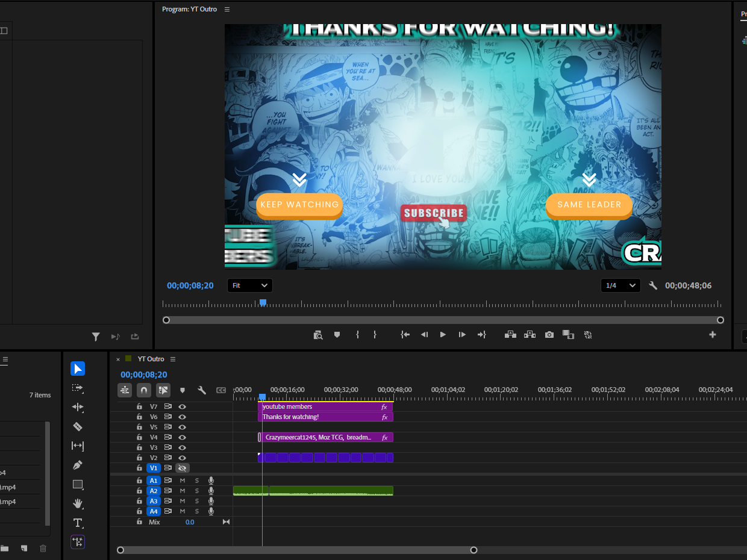Open the Program: YT Outro panel menu
This screenshot has width=747, height=560.
point(227,9)
